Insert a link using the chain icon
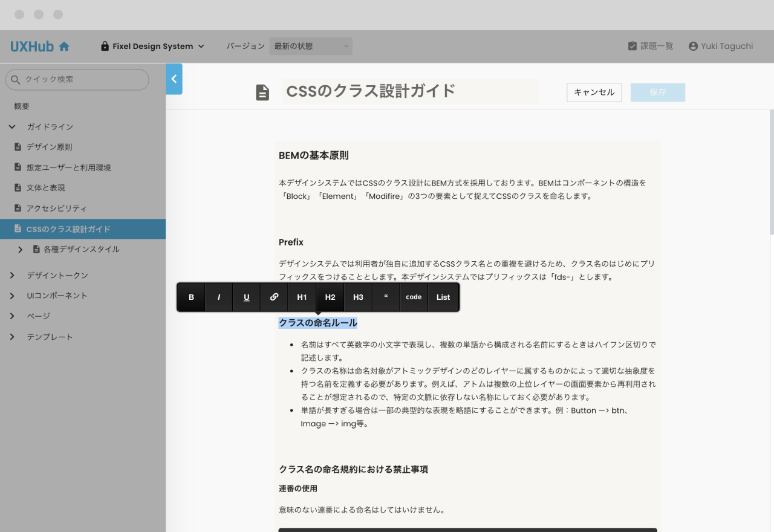Screen dimensions: 774x532 coord(274,297)
